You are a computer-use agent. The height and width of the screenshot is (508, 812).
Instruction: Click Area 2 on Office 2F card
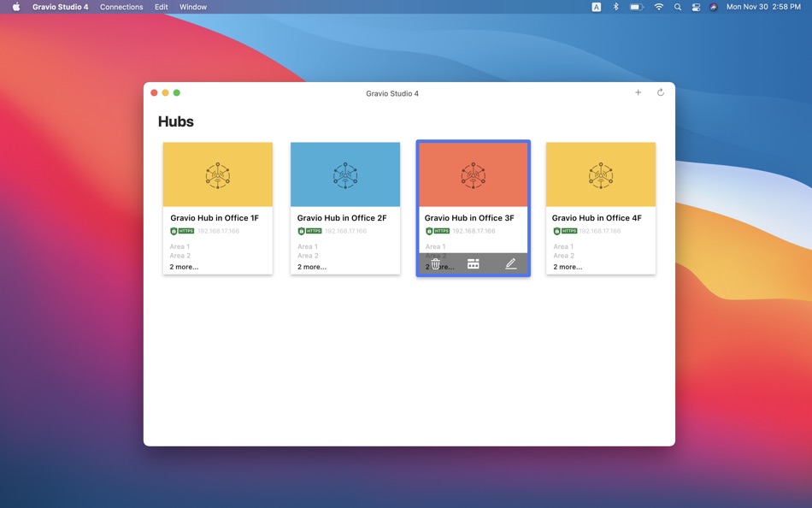pyautogui.click(x=308, y=256)
